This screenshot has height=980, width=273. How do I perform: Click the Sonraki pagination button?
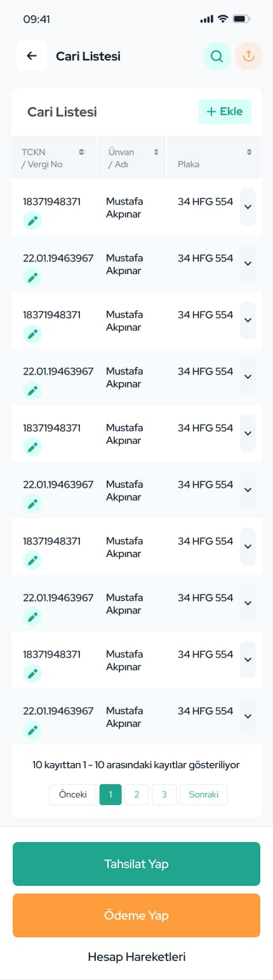[x=204, y=794]
